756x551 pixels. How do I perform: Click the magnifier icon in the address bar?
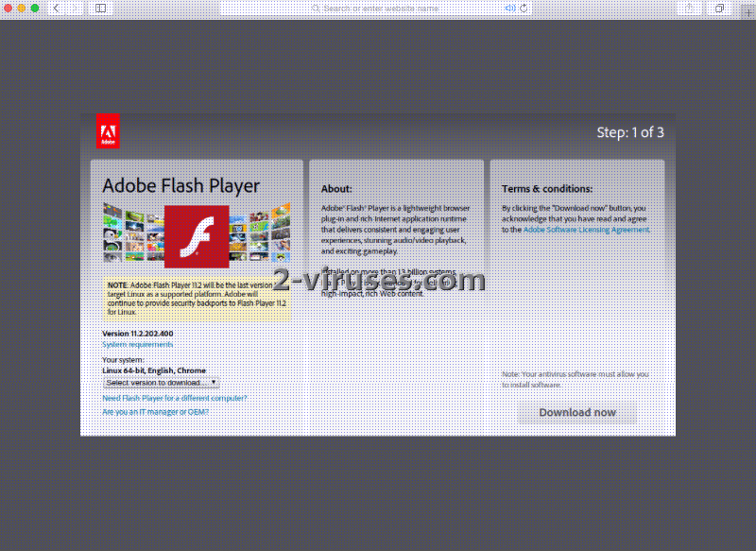(x=316, y=9)
